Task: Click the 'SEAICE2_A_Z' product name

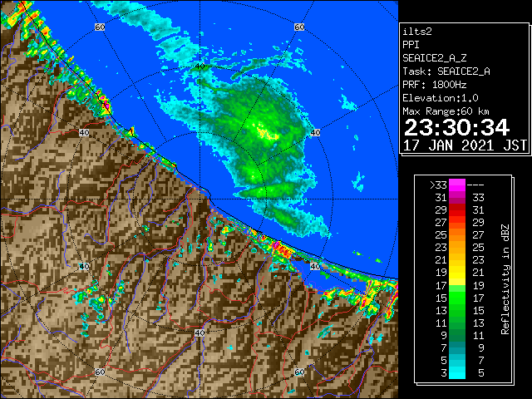Action: click(435, 58)
